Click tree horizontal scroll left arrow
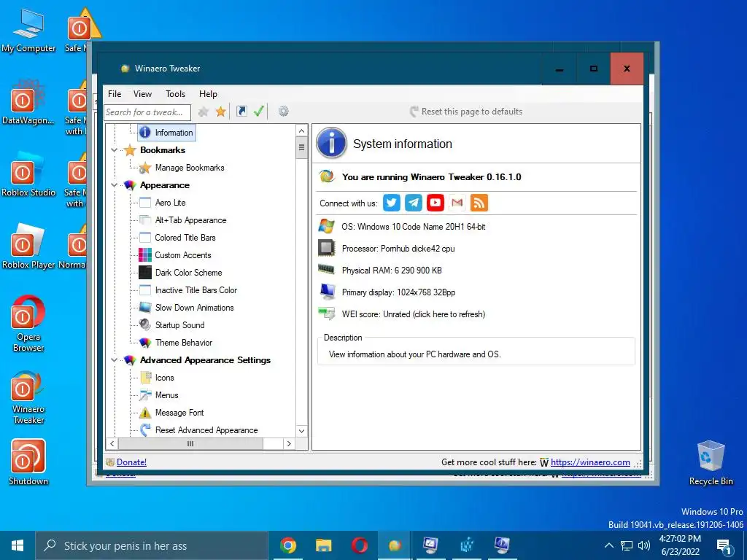The image size is (747, 560). [112, 443]
